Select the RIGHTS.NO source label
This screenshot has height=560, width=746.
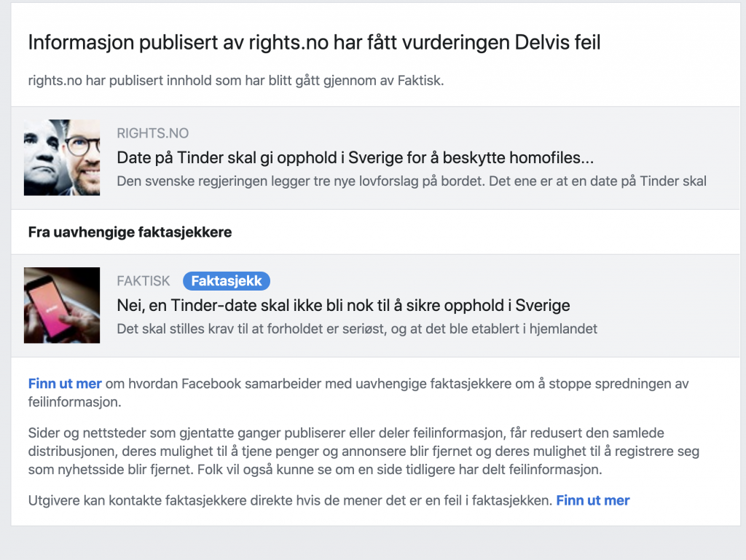click(152, 134)
